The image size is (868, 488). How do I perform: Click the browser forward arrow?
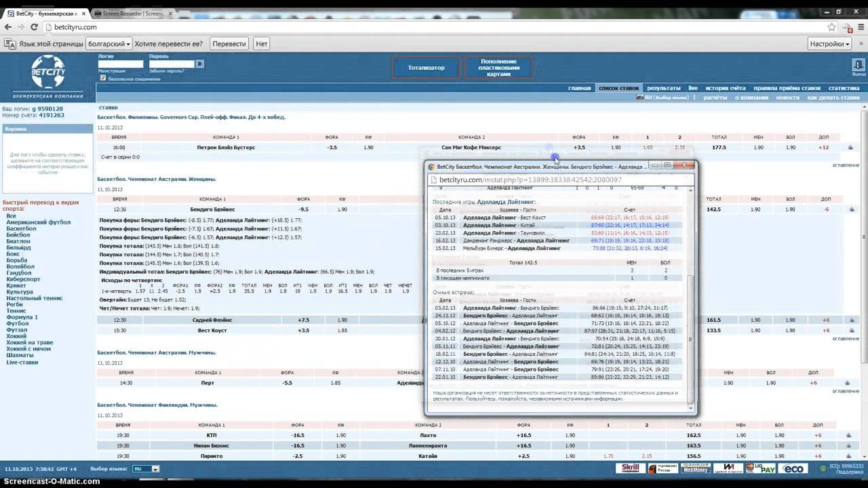[22, 27]
